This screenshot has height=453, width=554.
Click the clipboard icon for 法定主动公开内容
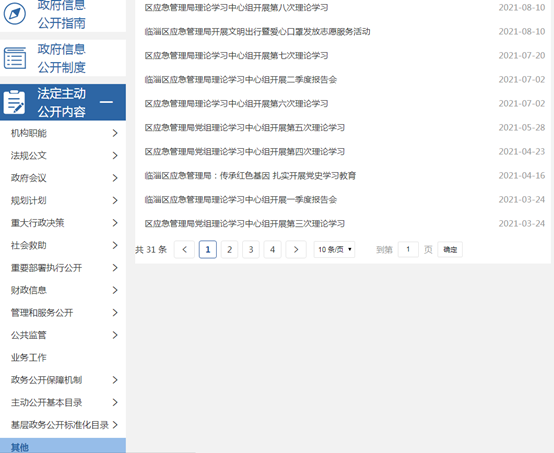tap(14, 102)
